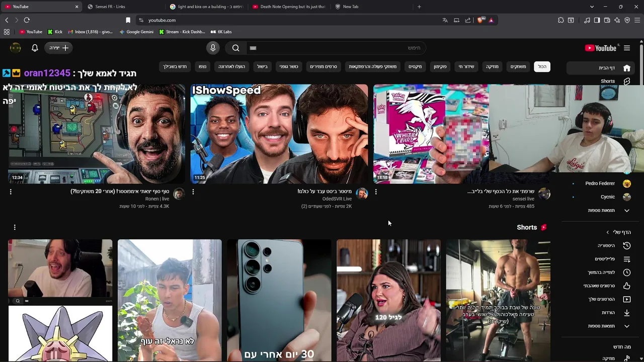This screenshot has width=644, height=362.
Task: Open Pedro Federer subscription channel
Action: point(602,184)
